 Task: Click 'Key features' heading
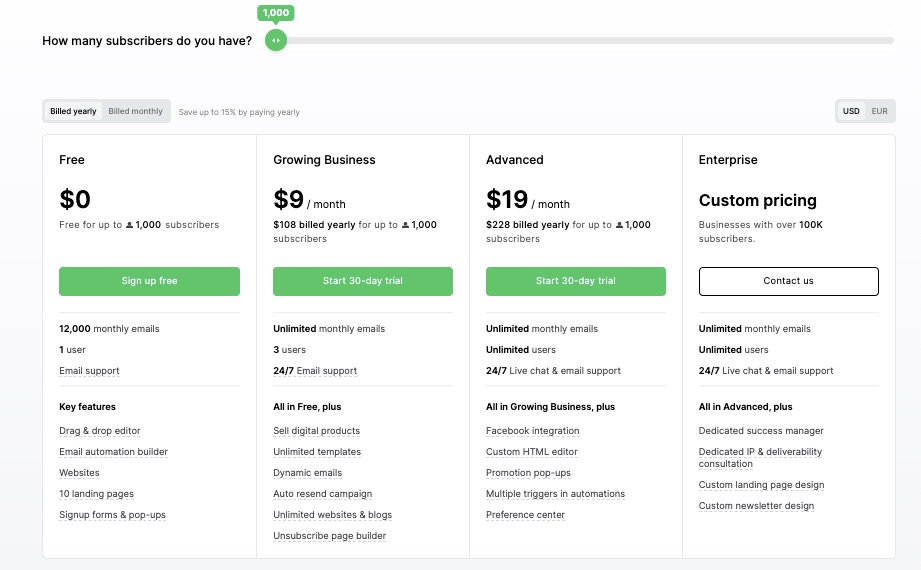[88, 407]
